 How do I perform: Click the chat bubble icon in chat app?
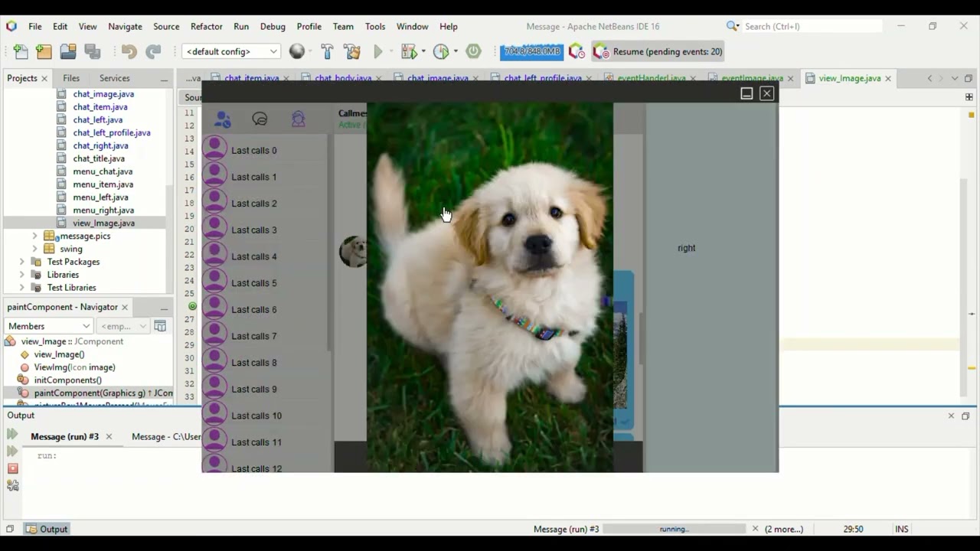pyautogui.click(x=260, y=119)
